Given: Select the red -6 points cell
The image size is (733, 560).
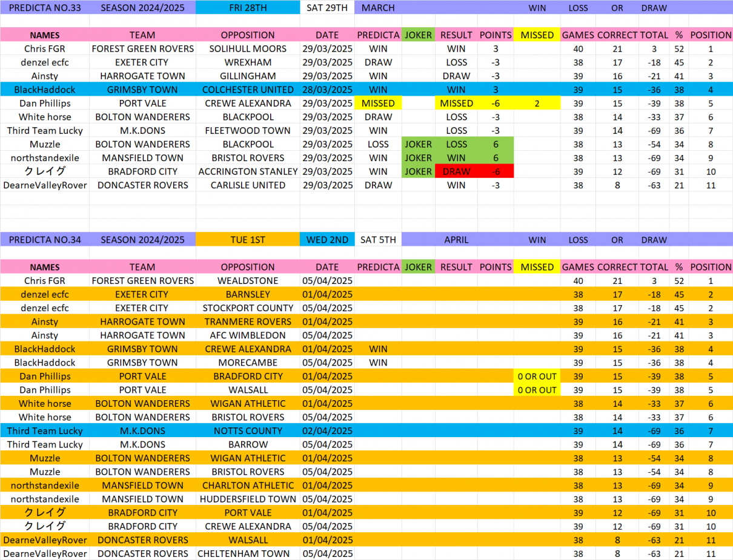Looking at the screenshot, I should click(496, 171).
